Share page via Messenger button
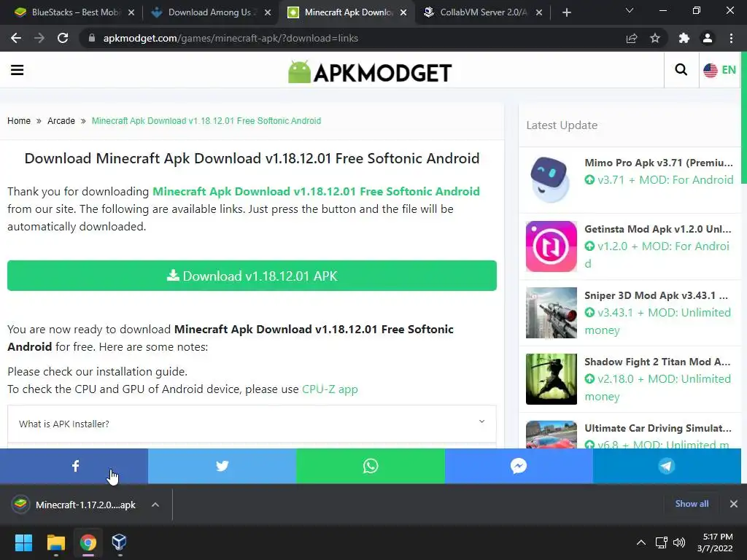Screen dimensions: 747x560 click(x=519, y=466)
